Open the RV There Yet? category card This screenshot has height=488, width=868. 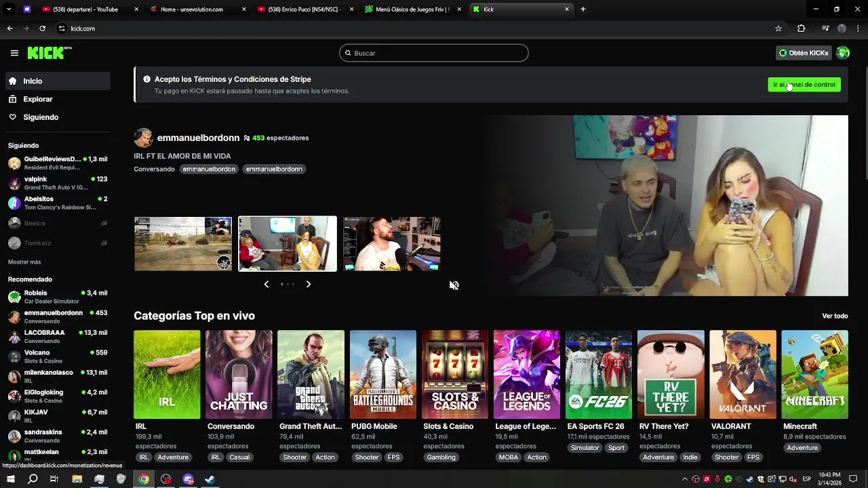pos(671,374)
